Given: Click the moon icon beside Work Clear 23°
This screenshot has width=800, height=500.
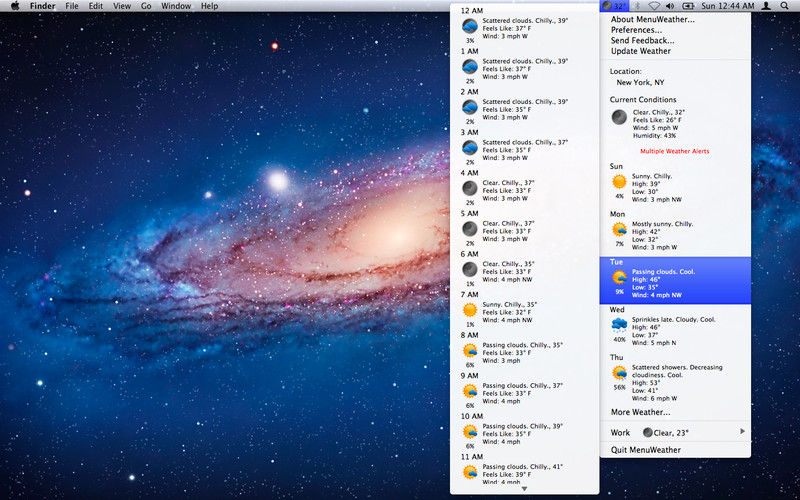Looking at the screenshot, I should click(647, 433).
